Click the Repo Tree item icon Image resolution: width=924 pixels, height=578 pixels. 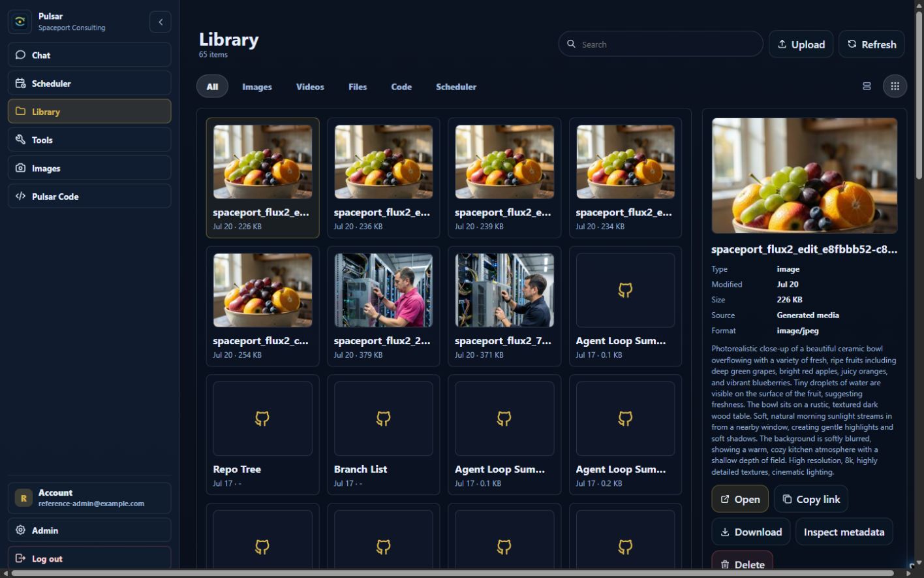click(262, 419)
